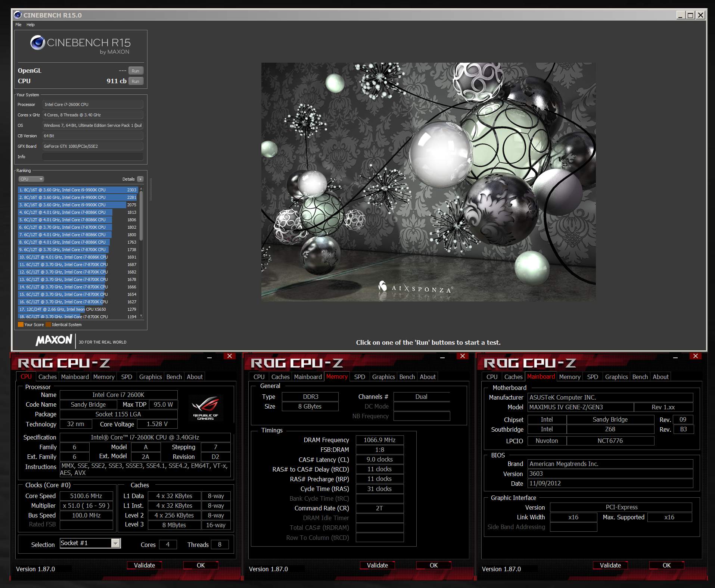Click OK in the CPU window
Image resolution: width=715 pixels, height=588 pixels.
[x=201, y=565]
